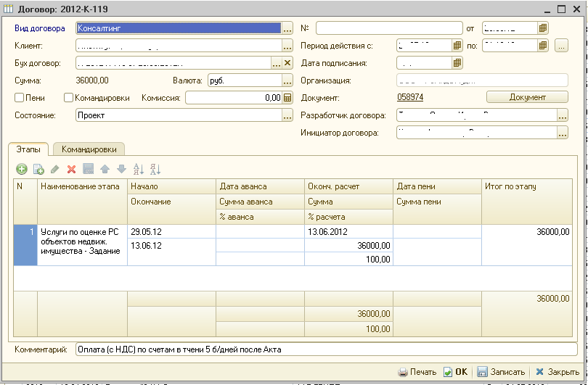Click 'Итог по этапу' column header
This screenshot has width=588, height=385.
(527, 202)
